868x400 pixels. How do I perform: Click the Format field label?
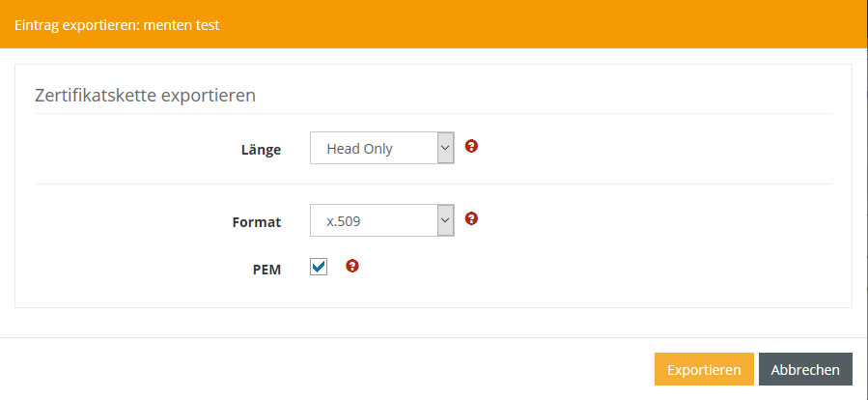(x=257, y=222)
